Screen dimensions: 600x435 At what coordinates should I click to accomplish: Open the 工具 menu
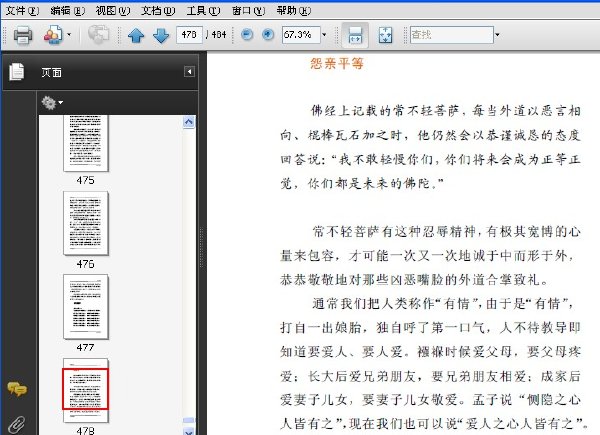point(203,11)
